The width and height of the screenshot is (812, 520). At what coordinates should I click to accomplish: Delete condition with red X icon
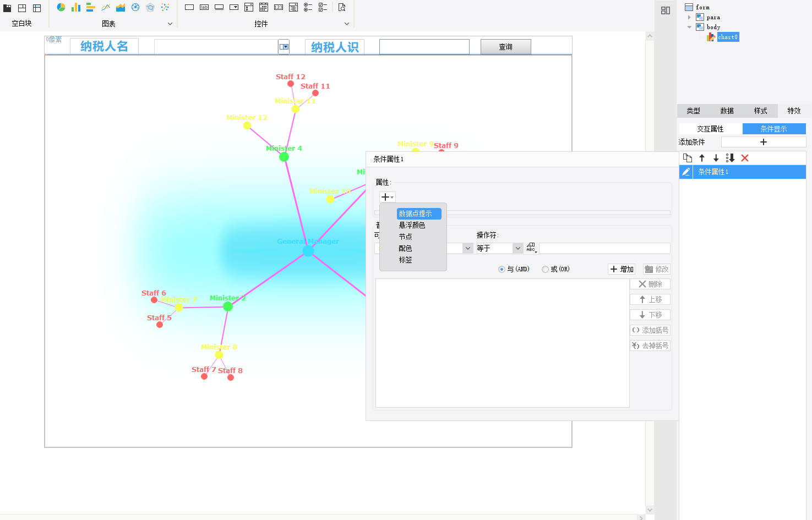pos(745,158)
